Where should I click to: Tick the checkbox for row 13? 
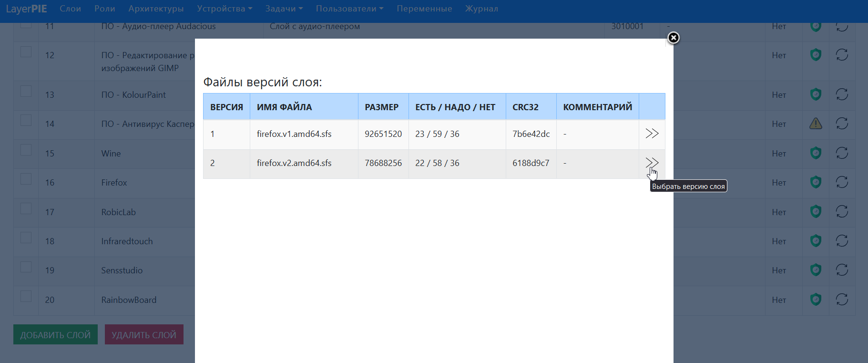click(x=26, y=91)
